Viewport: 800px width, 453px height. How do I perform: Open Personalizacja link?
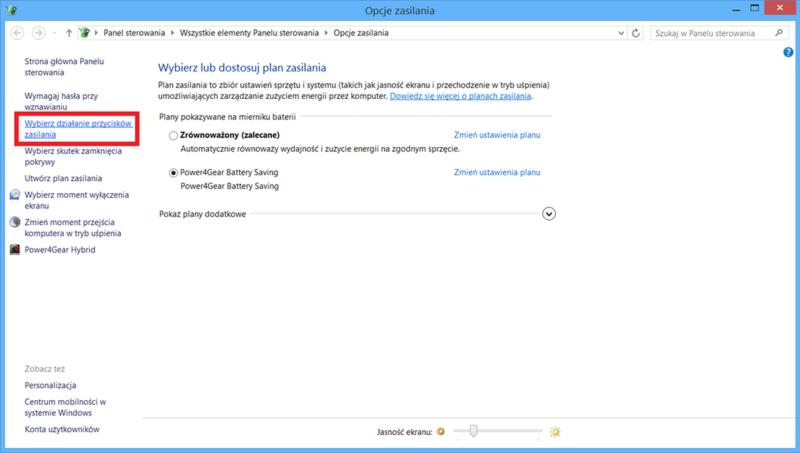point(50,386)
